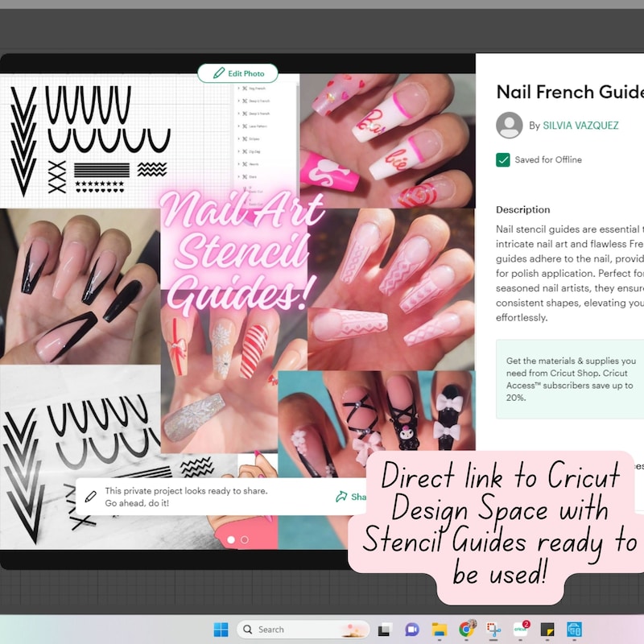Click the Share arrow icon on the prompt
Viewport: 644px width, 644px height.
click(341, 497)
